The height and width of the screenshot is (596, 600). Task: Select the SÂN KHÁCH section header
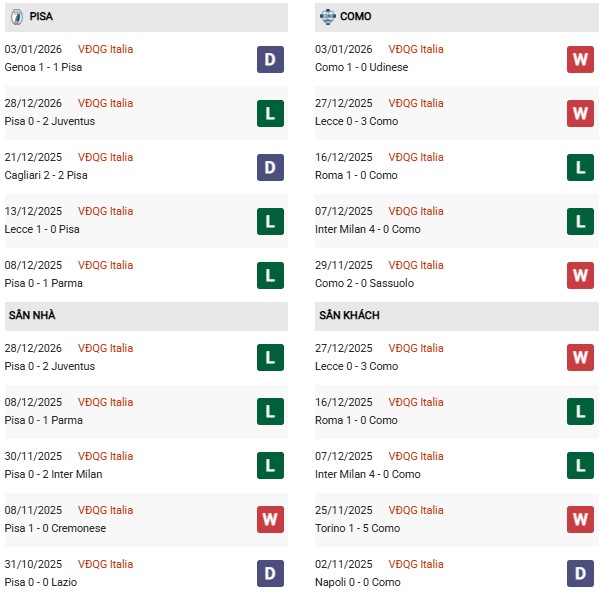click(349, 316)
